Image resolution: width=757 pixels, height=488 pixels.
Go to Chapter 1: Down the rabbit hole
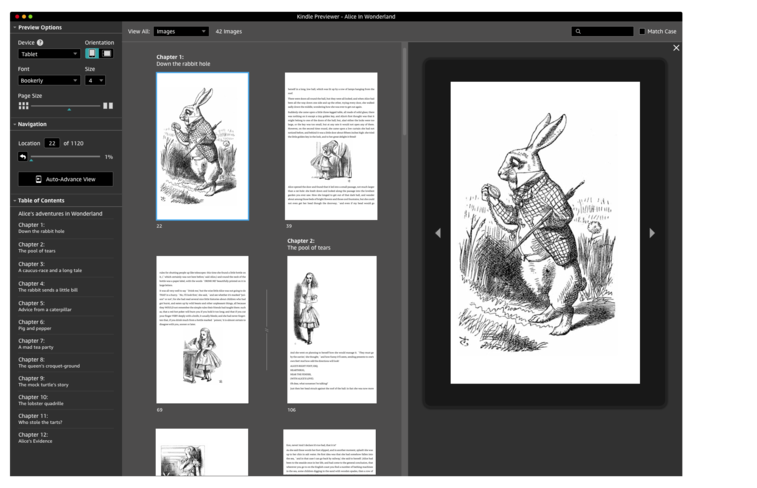point(42,228)
